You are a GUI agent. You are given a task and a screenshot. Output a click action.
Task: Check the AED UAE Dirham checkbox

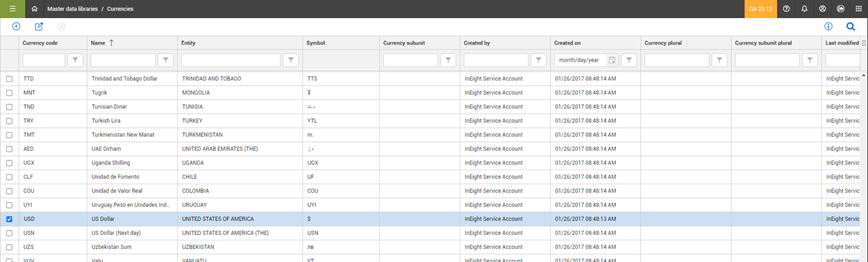pyautogui.click(x=9, y=149)
